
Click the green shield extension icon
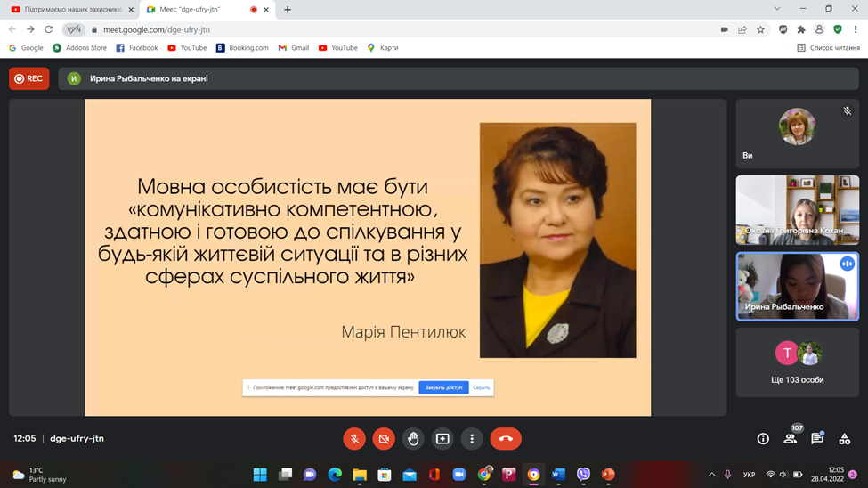point(838,29)
